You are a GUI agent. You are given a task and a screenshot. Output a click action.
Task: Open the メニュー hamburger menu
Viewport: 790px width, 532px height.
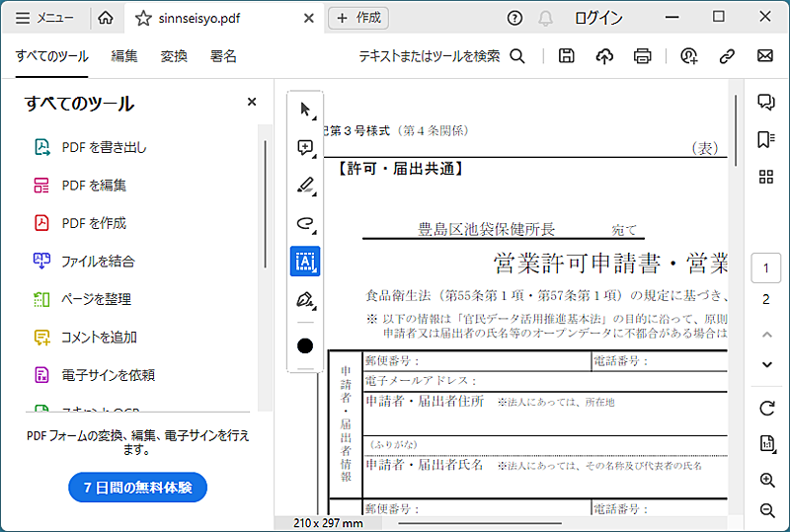(44, 18)
